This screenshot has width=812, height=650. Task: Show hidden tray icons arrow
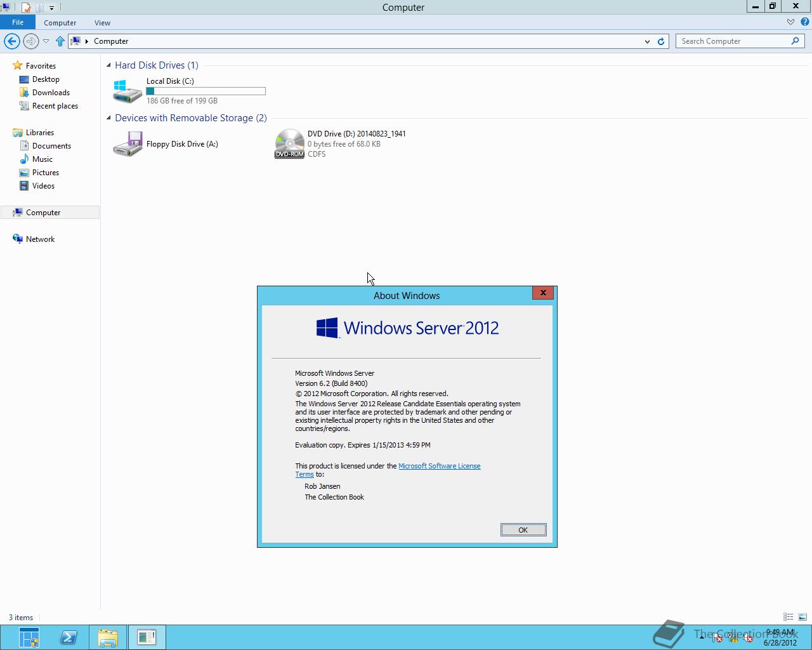702,638
